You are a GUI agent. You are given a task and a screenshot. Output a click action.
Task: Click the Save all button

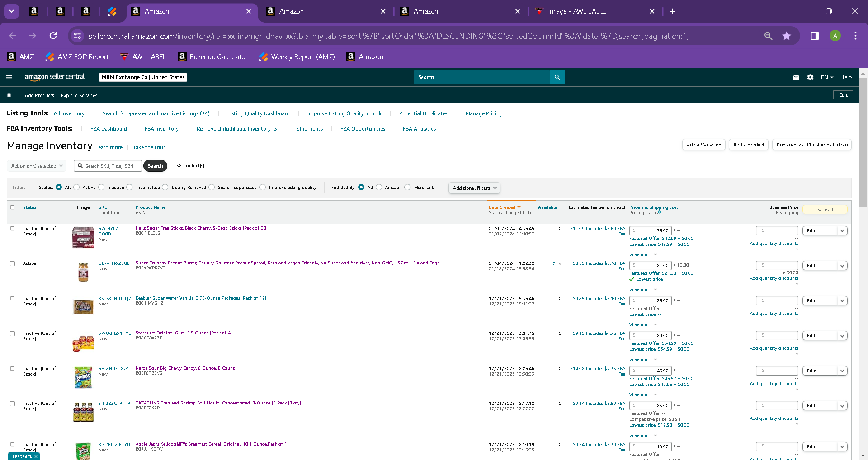825,210
